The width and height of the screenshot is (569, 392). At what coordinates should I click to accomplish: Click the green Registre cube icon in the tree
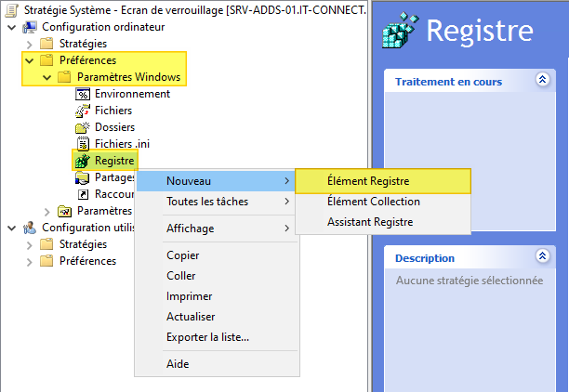pyautogui.click(x=83, y=161)
